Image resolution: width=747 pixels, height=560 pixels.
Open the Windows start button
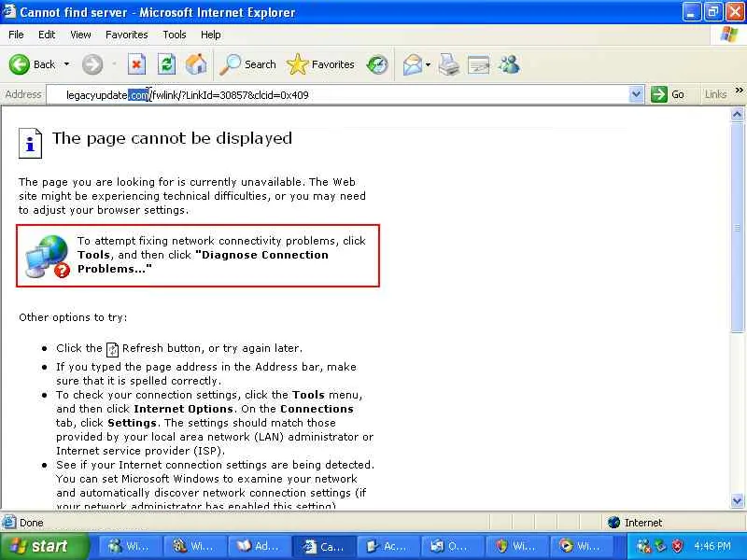pyautogui.click(x=44, y=546)
